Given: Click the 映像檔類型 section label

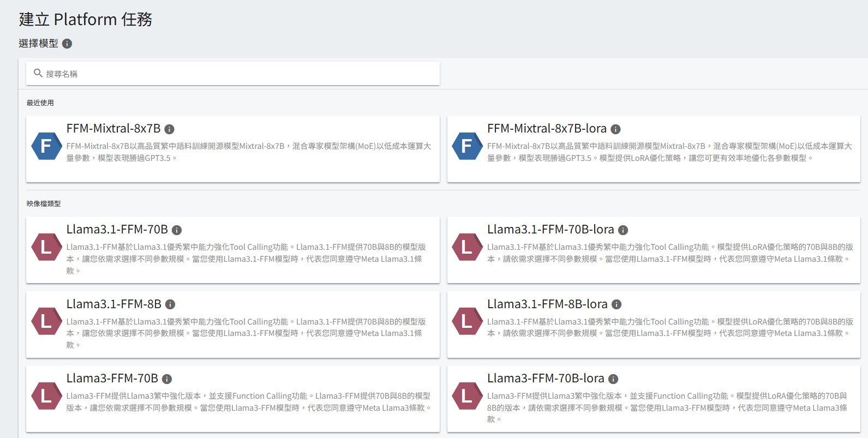Looking at the screenshot, I should click(x=44, y=203).
